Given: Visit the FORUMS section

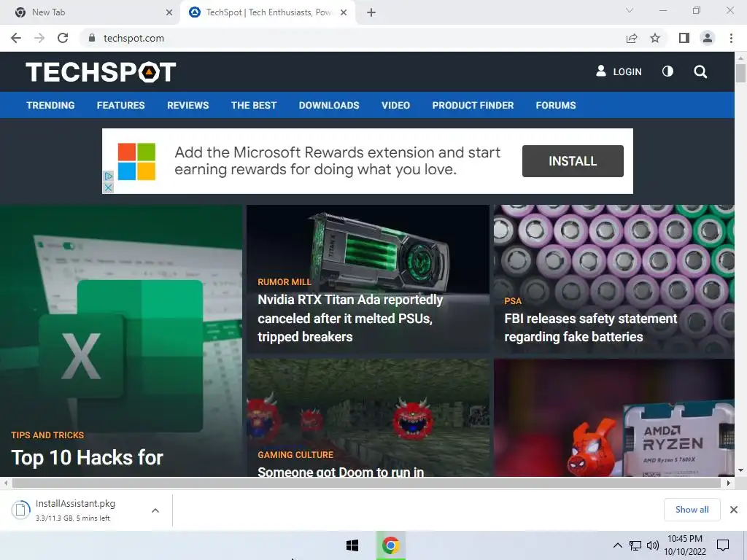Looking at the screenshot, I should pyautogui.click(x=555, y=105).
